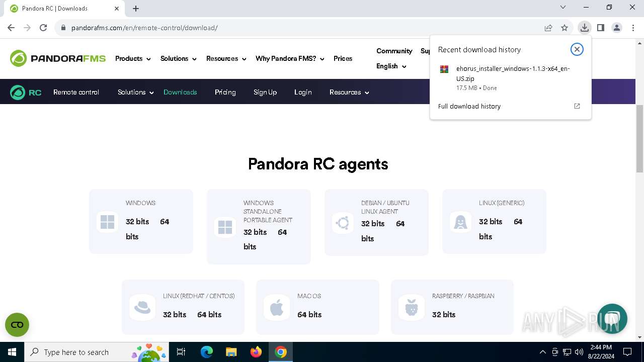Download Mac OS agent 64 bits
The width and height of the screenshot is (644, 362).
point(309,315)
